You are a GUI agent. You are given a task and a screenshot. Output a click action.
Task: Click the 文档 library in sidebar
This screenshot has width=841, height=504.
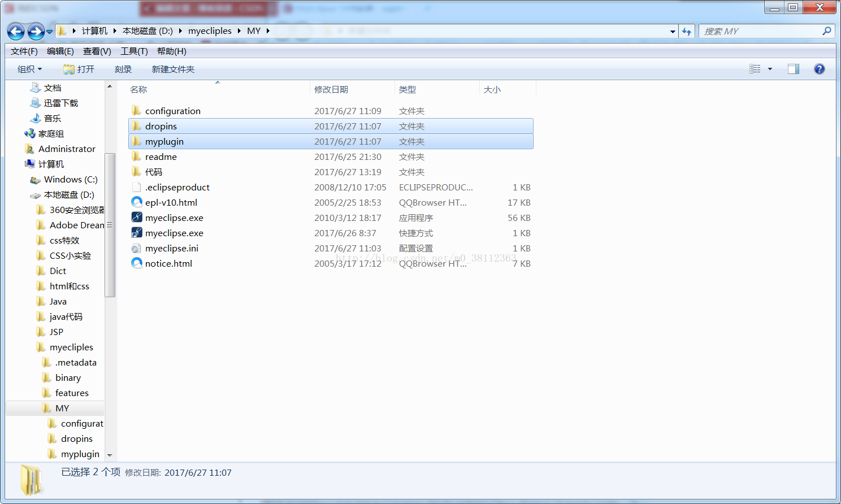tap(53, 88)
